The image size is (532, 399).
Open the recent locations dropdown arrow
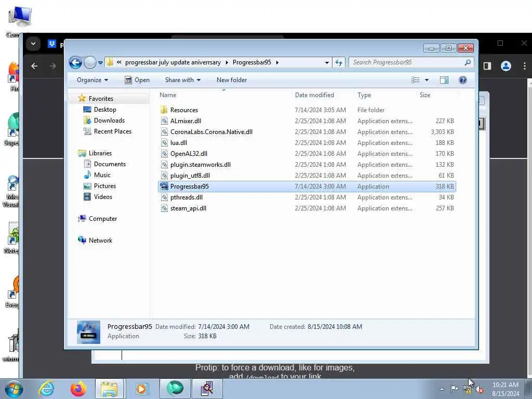(x=100, y=63)
